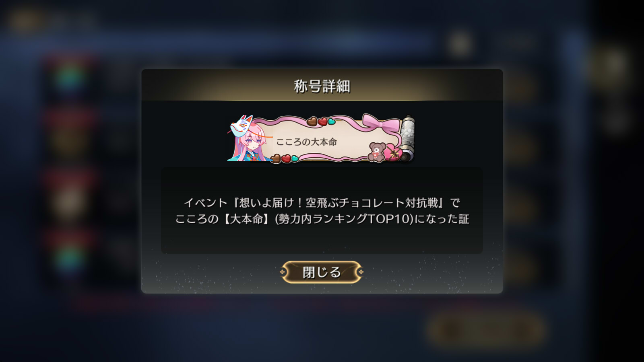
Task: Click the teal heart candy atop the badge
Action: 332,121
